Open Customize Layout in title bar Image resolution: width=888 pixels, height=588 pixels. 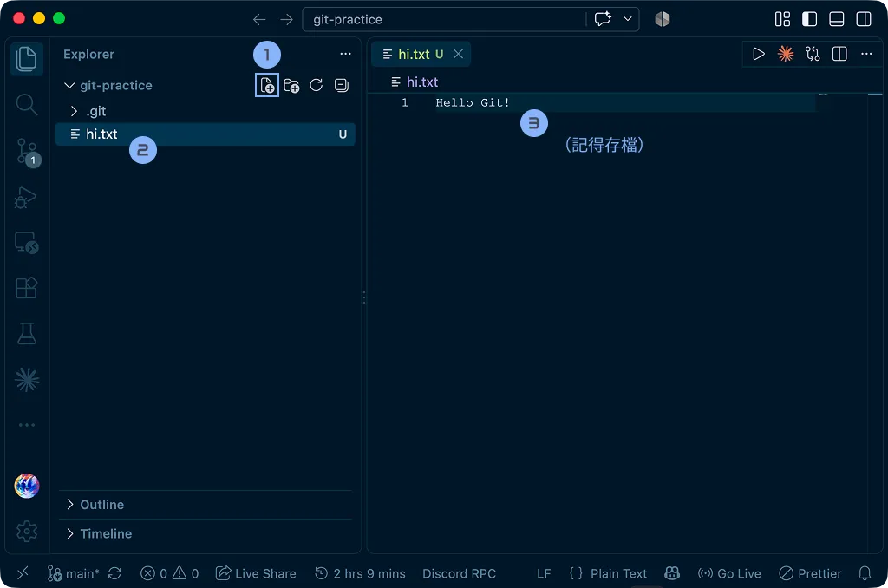(782, 19)
